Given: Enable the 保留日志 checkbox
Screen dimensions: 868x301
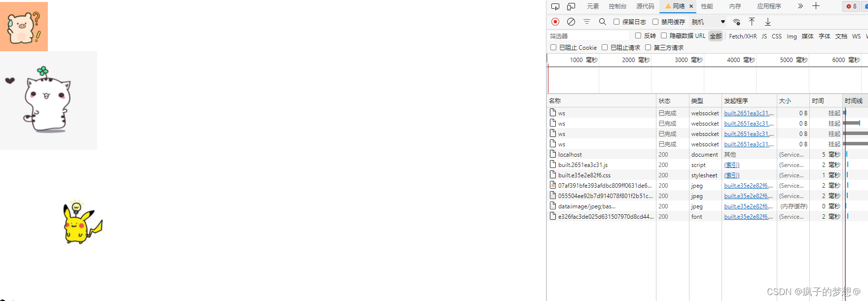Looking at the screenshot, I should pyautogui.click(x=616, y=22).
